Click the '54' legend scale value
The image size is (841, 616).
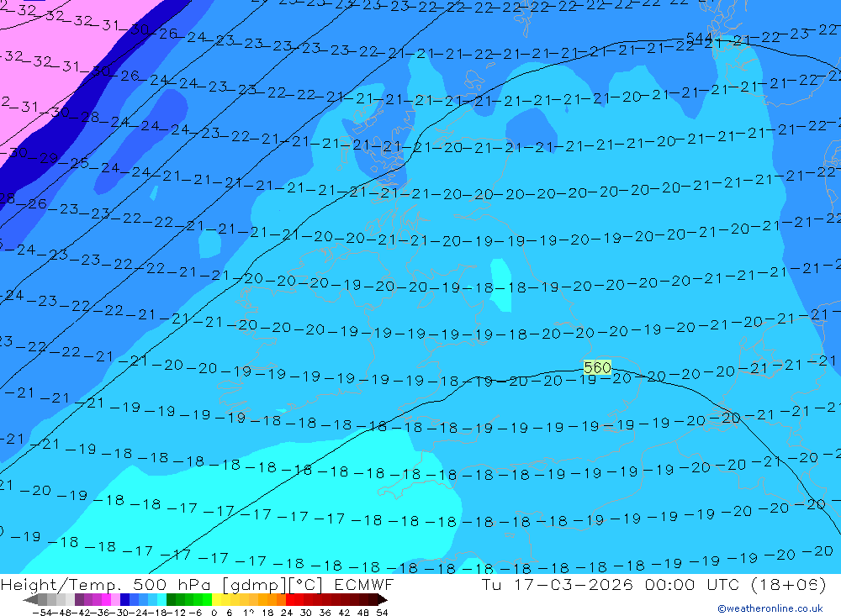tap(382, 613)
